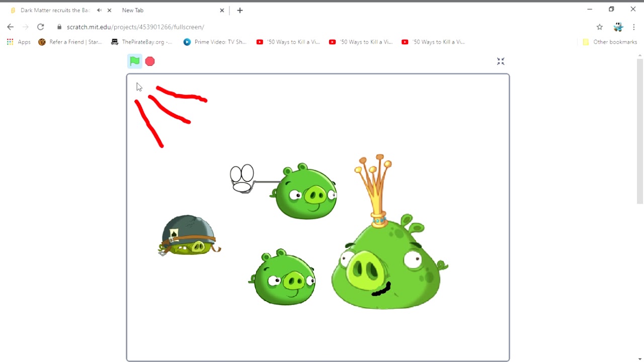
Task: Bookmark this page with star icon
Action: pyautogui.click(x=600, y=27)
